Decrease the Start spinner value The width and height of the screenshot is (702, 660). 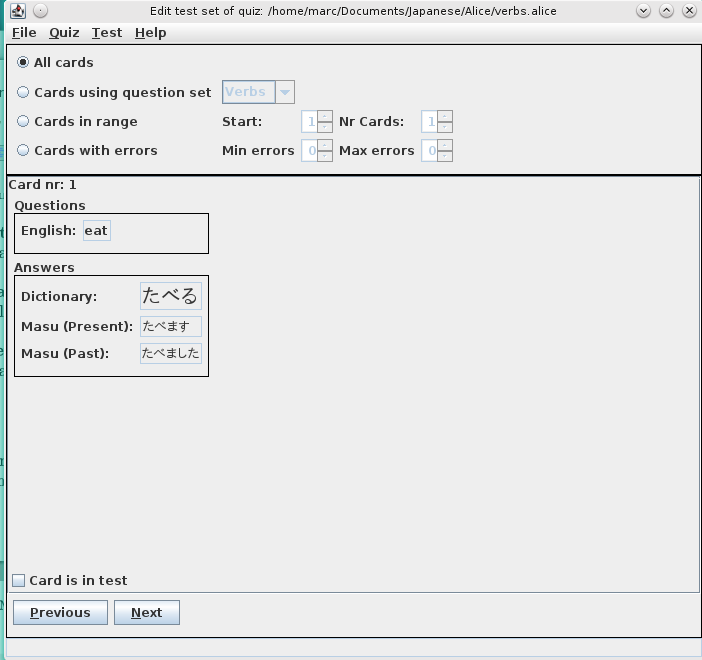(x=325, y=127)
